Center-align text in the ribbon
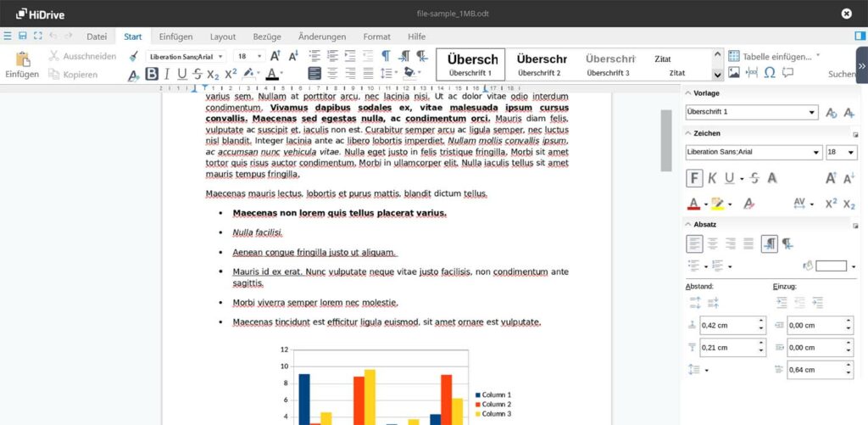The image size is (868, 425). click(x=332, y=73)
